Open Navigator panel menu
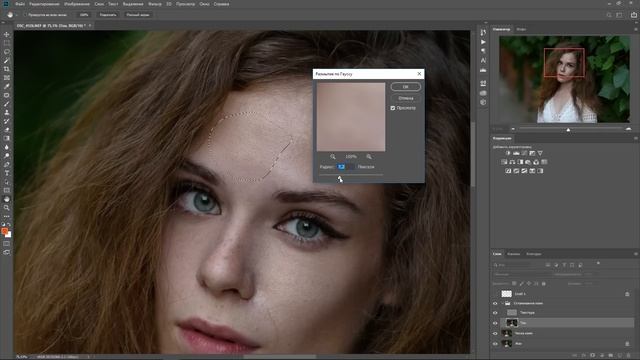This screenshot has height=360, width=640. (636, 29)
